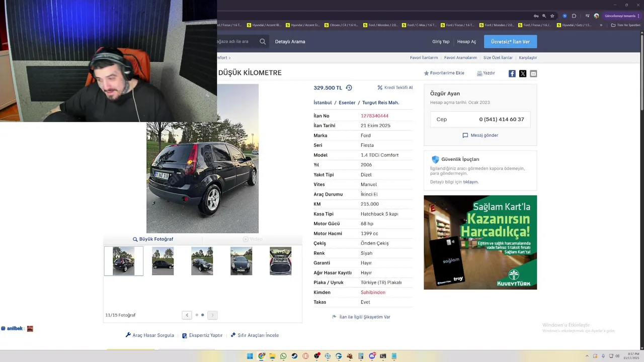Open Hyundai / Getz bookmark
Viewport: 644px width, 362px height.
[x=574, y=25]
